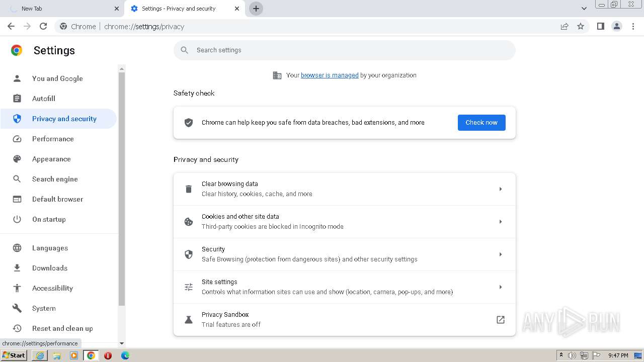Click the volume speaker tray icon
The height and width of the screenshot is (362, 644).
tap(572, 355)
